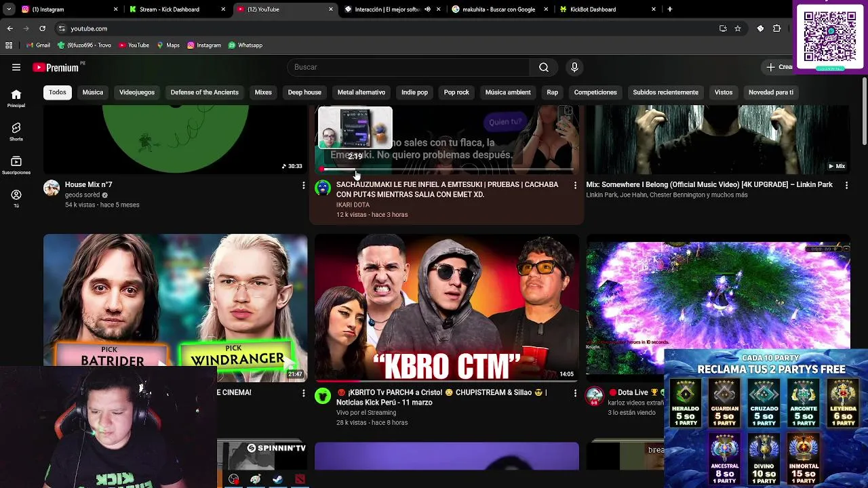This screenshot has width=868, height=488.
Task: Select the Metal alternativo chip
Action: [361, 92]
